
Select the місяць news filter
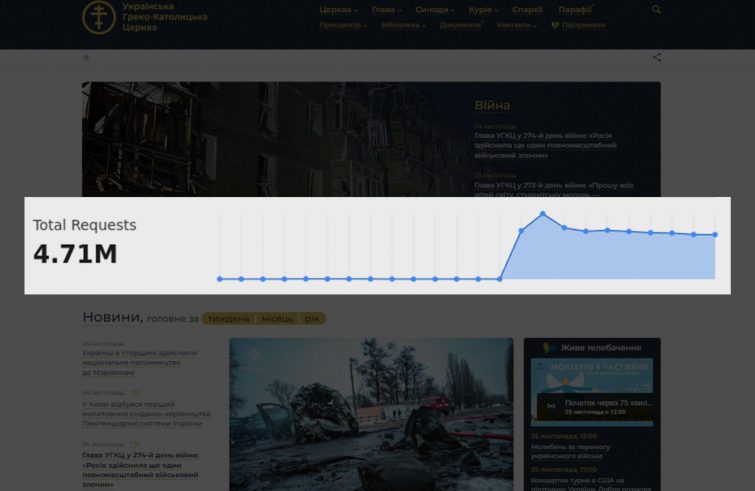(x=277, y=318)
